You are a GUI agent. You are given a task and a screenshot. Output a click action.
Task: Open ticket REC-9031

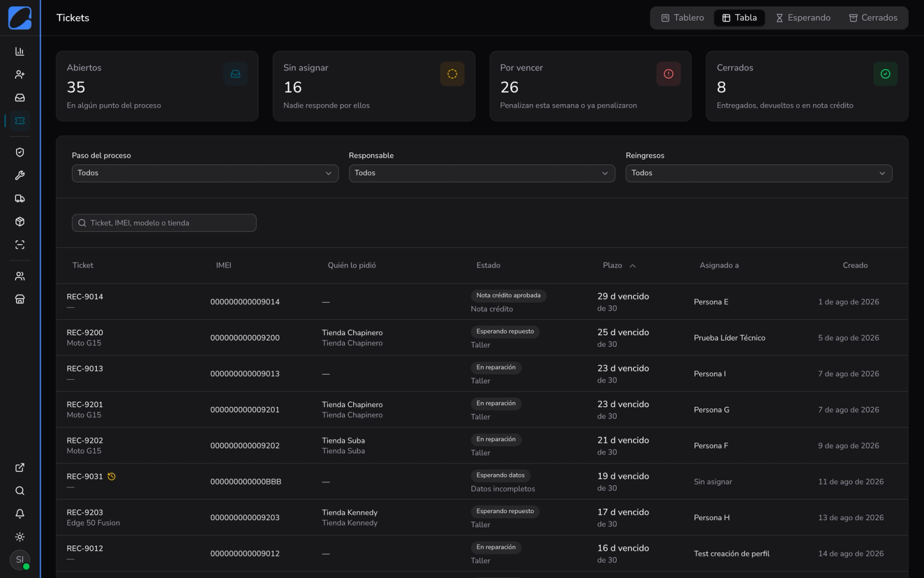[85, 476]
